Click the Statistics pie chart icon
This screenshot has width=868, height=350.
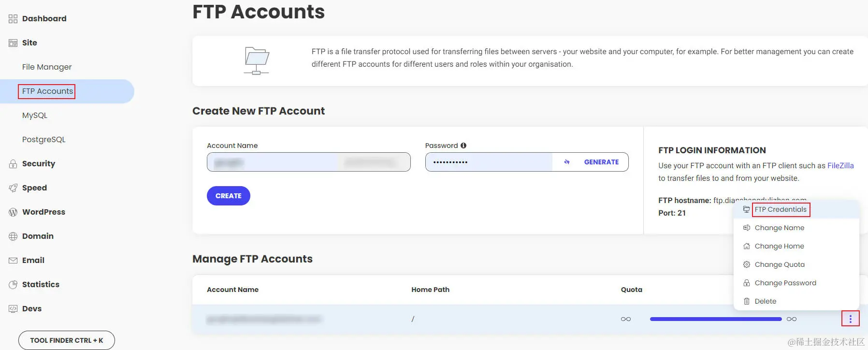coord(13,285)
